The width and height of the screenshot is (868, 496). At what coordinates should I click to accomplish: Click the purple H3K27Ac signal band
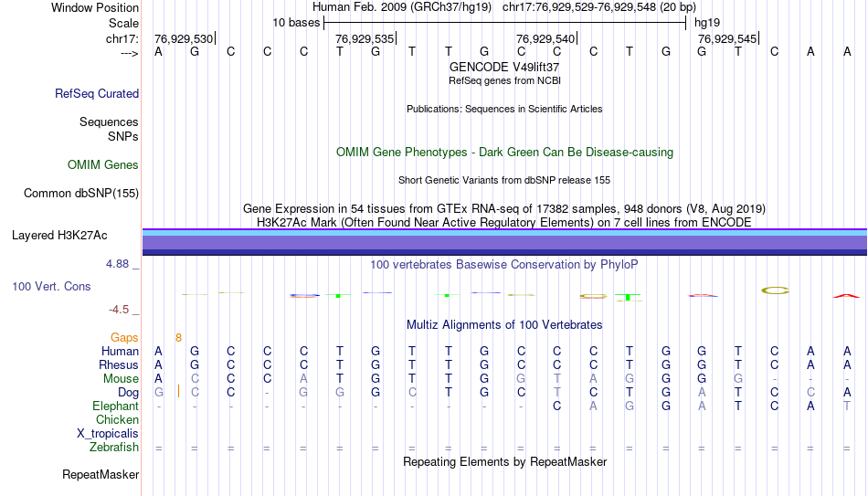tap(504, 243)
